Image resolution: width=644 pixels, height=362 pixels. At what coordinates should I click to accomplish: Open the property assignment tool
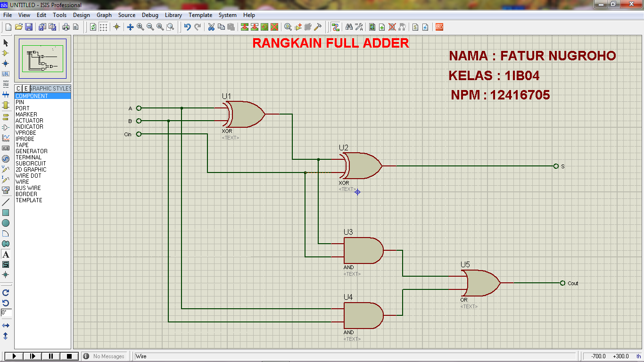coord(359,27)
